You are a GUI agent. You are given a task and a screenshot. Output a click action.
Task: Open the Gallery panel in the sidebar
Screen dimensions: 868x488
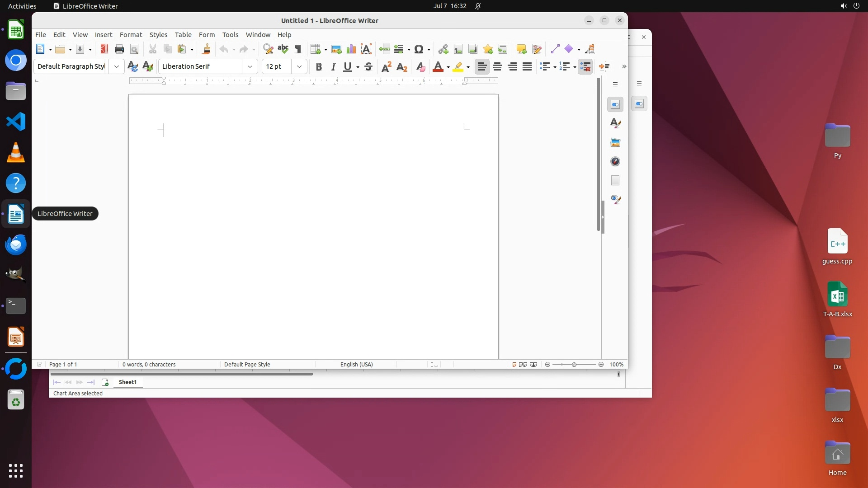[615, 143]
